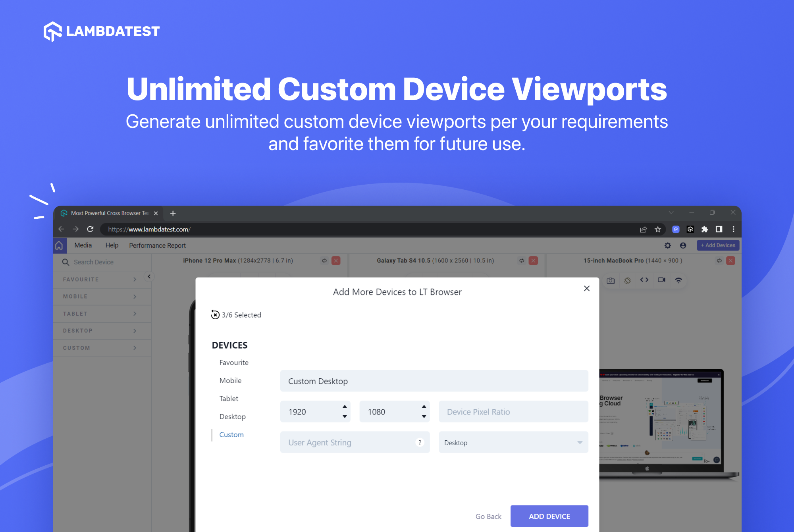
Task: Open the Chrome tab search chevron
Action: pyautogui.click(x=671, y=212)
